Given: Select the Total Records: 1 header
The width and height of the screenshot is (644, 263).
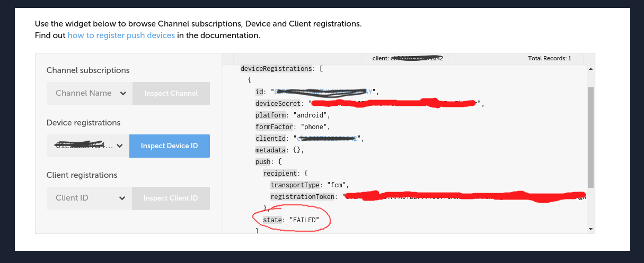Looking at the screenshot, I should pyautogui.click(x=550, y=58).
